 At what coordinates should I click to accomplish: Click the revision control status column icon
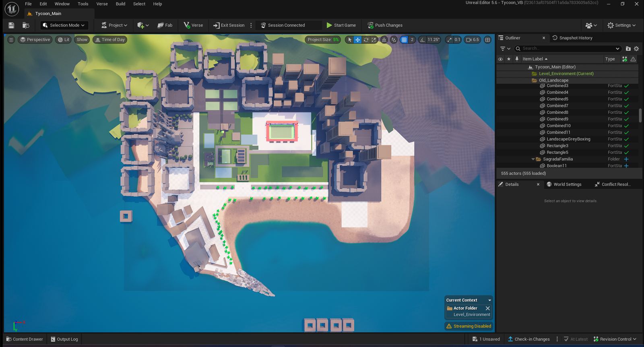[x=625, y=59]
